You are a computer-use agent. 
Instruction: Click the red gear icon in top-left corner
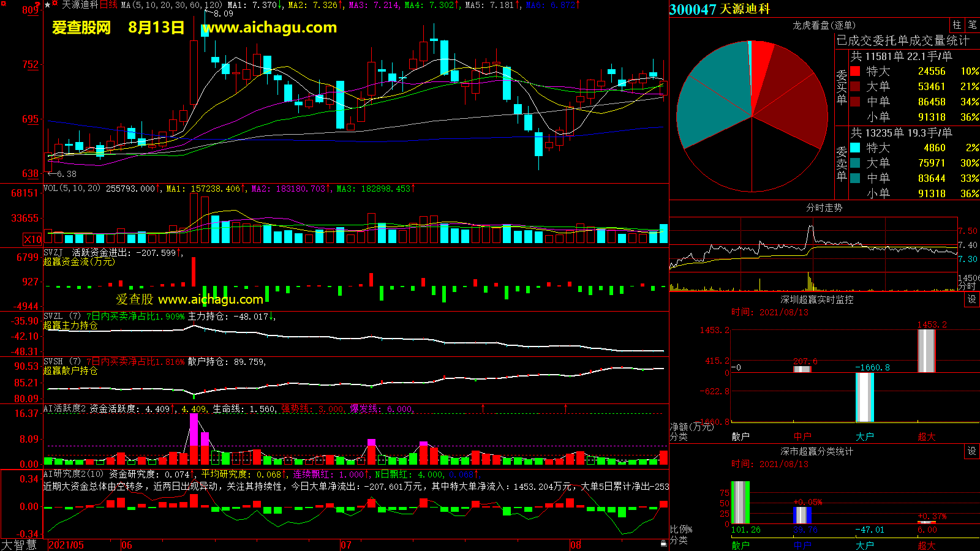4,5
